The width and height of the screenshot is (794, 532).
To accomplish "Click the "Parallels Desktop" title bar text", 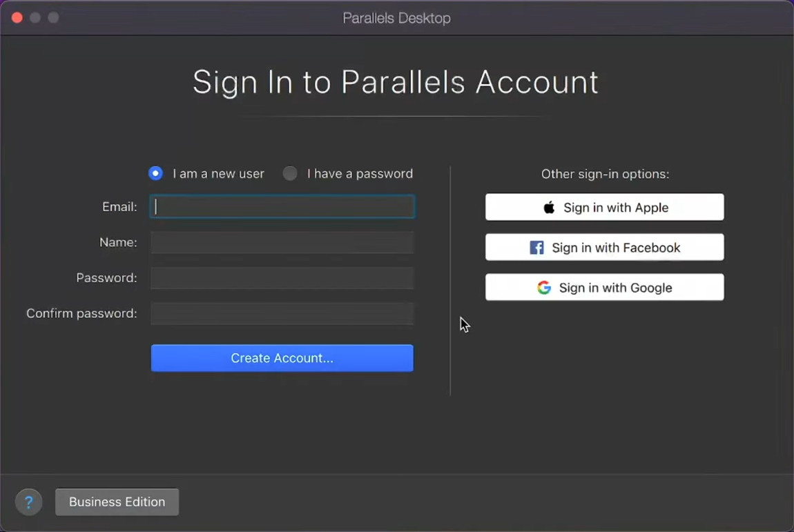I will (x=396, y=19).
